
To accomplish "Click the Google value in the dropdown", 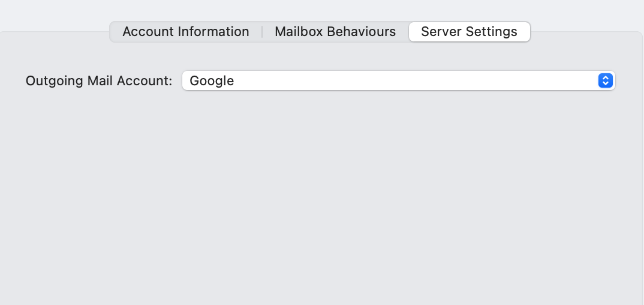I will 212,80.
